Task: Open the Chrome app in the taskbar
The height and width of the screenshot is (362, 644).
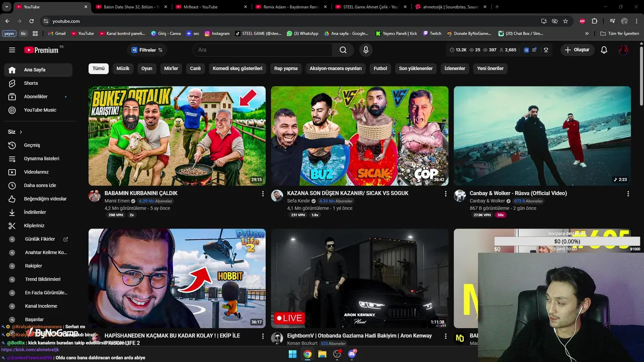Action: pos(307,354)
